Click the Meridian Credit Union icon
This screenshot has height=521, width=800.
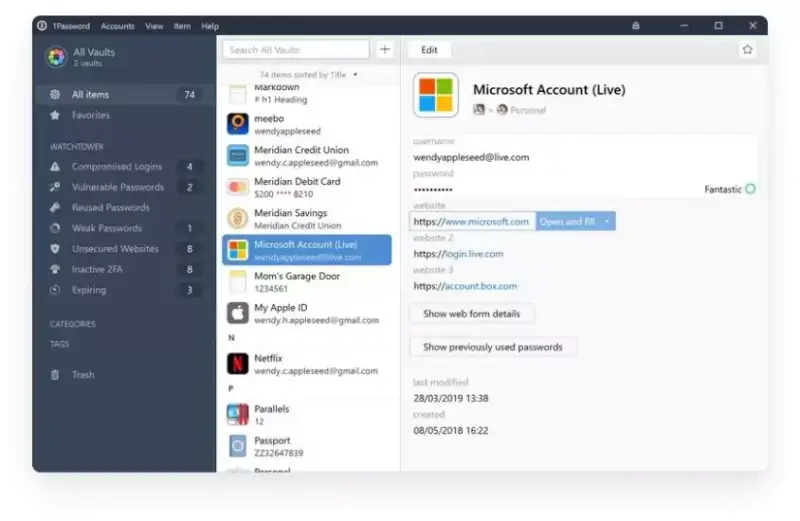[237, 156]
